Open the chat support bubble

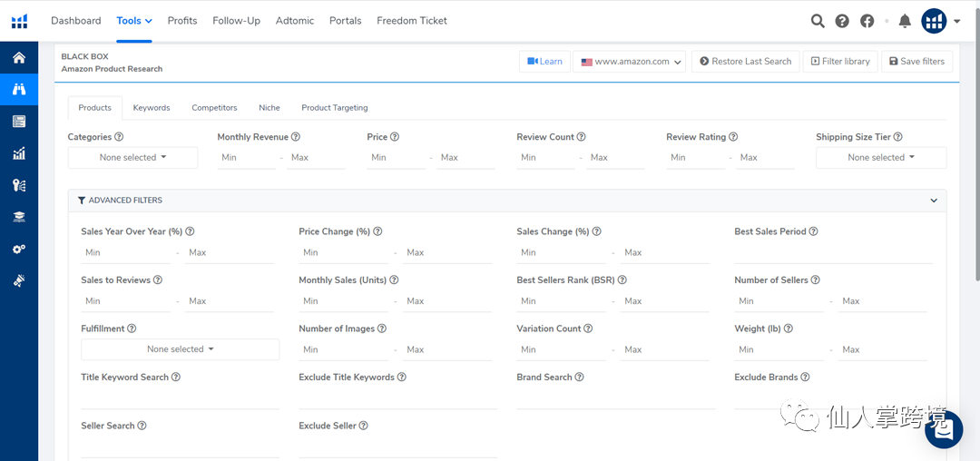click(x=944, y=429)
